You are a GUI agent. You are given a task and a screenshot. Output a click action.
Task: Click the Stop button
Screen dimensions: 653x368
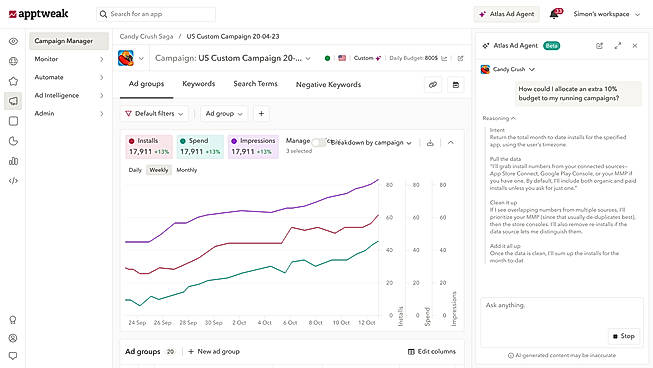coord(624,336)
